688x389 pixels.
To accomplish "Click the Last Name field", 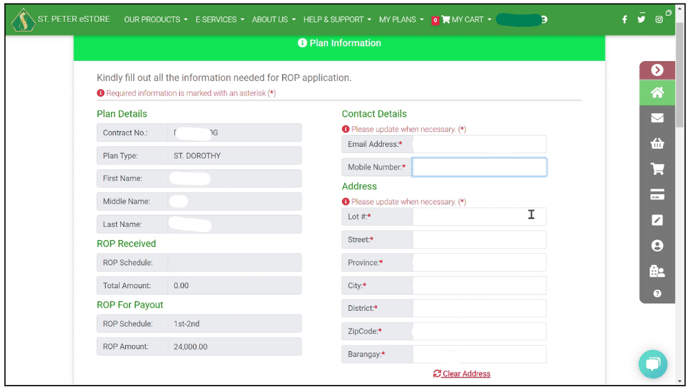I will click(x=234, y=224).
